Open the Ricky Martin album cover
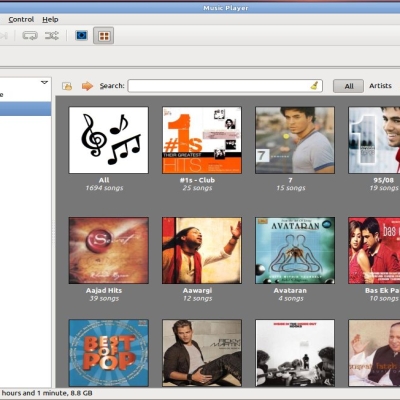This screenshot has width=400, height=400. 202,353
